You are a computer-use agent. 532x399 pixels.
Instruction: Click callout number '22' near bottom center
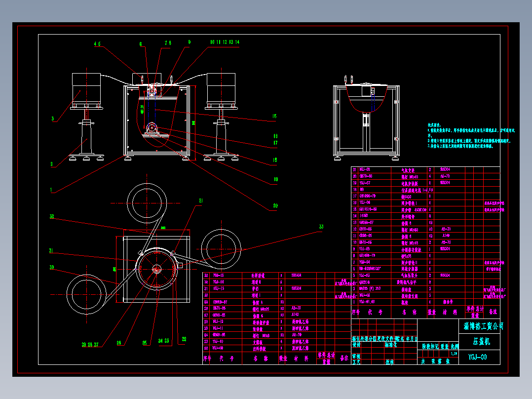tap(184, 339)
